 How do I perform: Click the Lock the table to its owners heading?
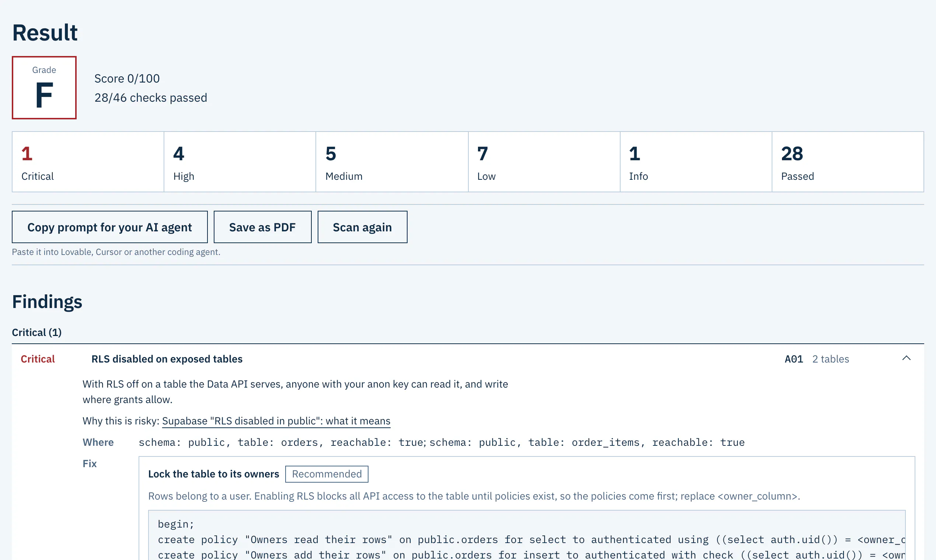point(214,474)
